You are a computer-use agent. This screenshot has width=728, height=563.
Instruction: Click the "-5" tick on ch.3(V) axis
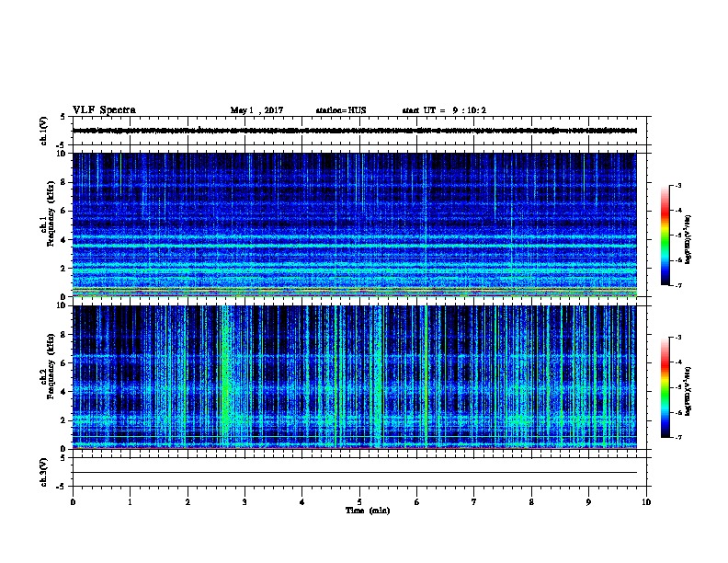pyautogui.click(x=62, y=487)
